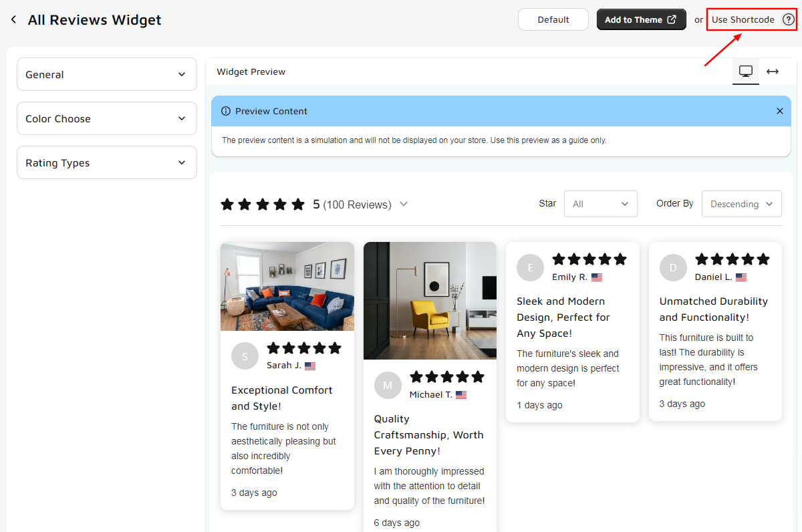Click Daniel L.'s avatar circle

pyautogui.click(x=673, y=268)
